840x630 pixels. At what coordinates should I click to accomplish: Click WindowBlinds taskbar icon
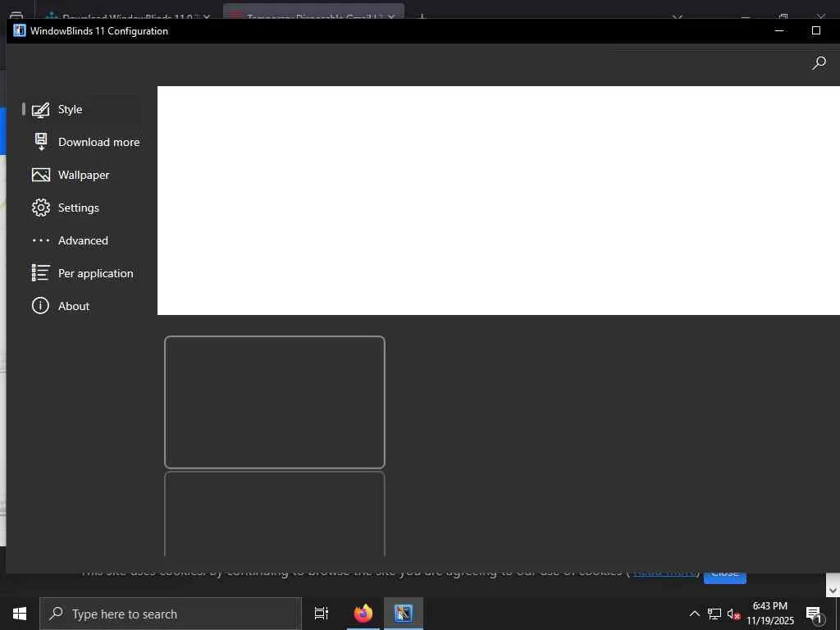pyautogui.click(x=404, y=614)
